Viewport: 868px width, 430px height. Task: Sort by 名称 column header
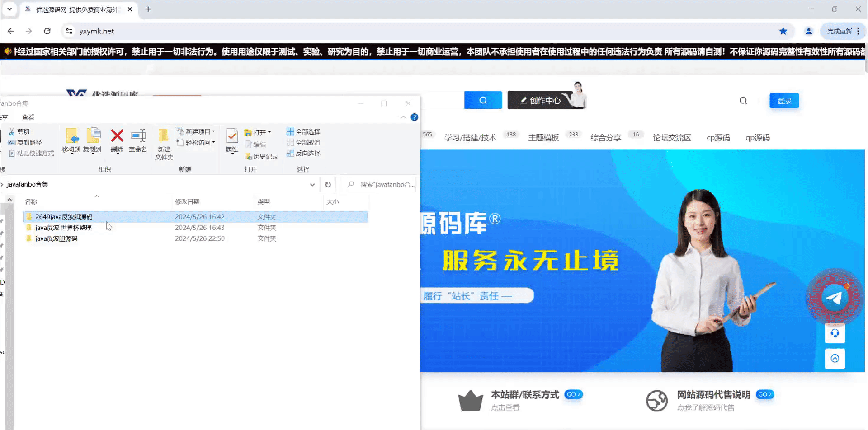pos(97,201)
